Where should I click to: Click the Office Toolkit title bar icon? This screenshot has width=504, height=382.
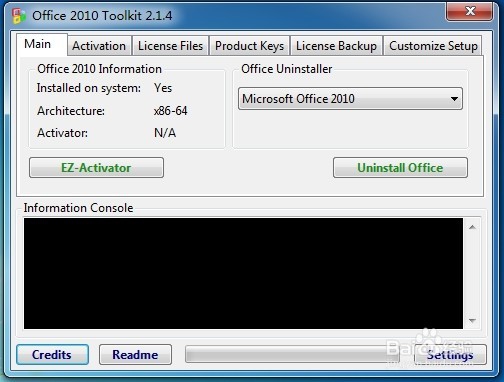[19, 16]
